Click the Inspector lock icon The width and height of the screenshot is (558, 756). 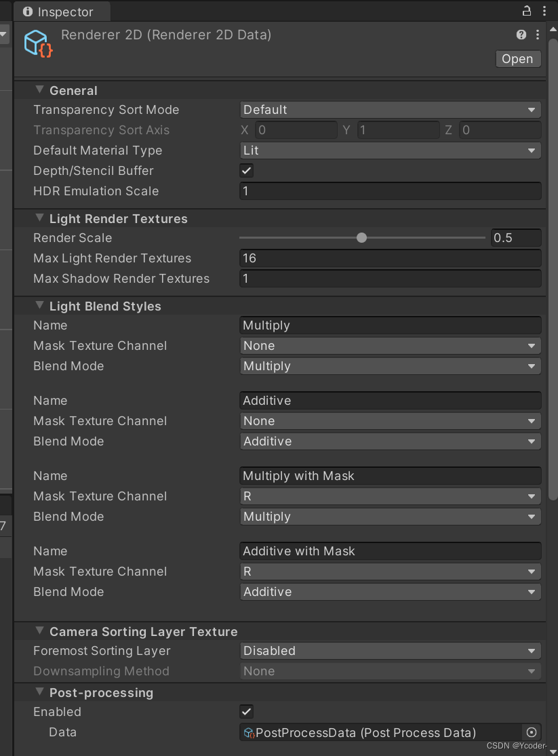pyautogui.click(x=527, y=11)
